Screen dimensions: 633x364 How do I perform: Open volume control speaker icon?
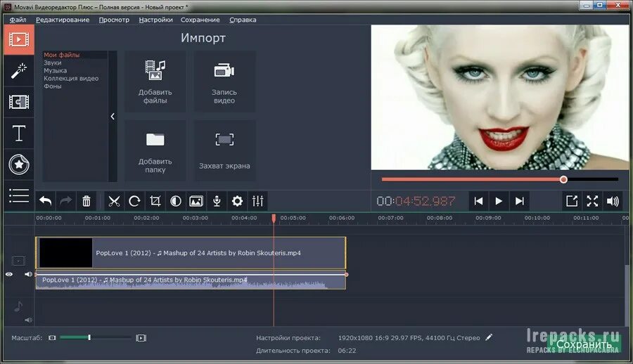613,201
